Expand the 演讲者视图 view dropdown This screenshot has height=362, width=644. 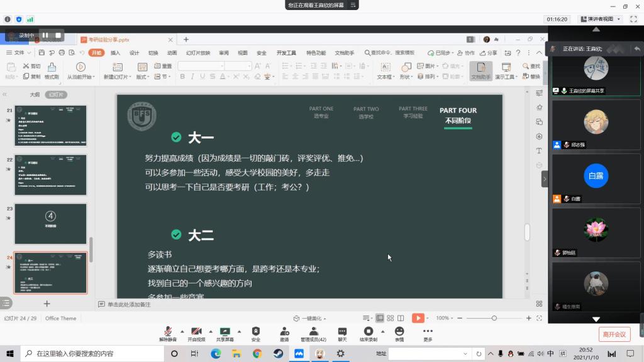(600, 19)
